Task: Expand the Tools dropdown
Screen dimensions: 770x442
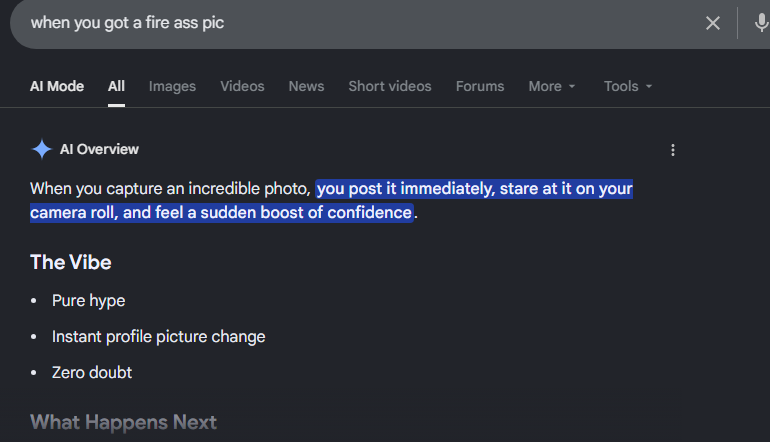Action: pyautogui.click(x=628, y=86)
